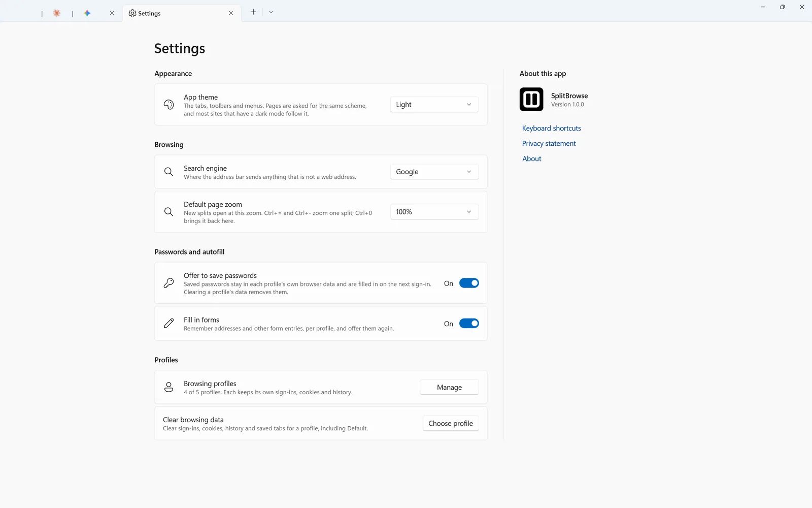The height and width of the screenshot is (508, 812).
Task: Disable the Fill in forms switch
Action: [x=469, y=323]
